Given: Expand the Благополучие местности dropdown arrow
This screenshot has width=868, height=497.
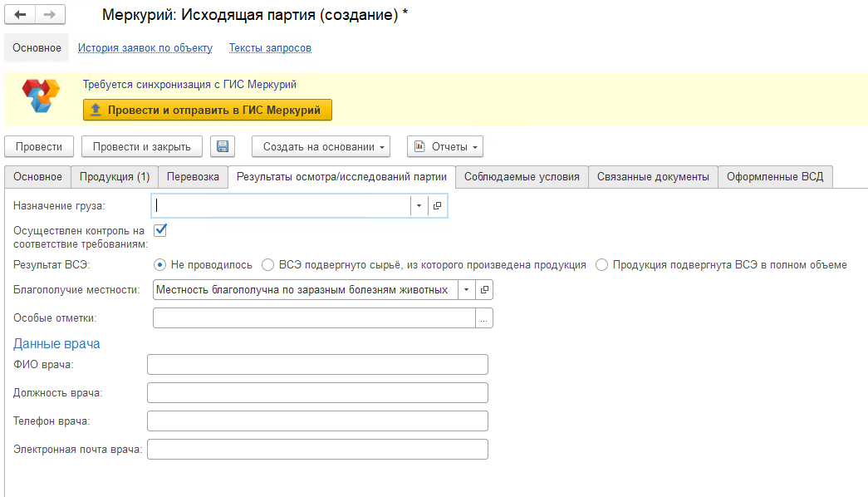Looking at the screenshot, I should [x=466, y=289].
